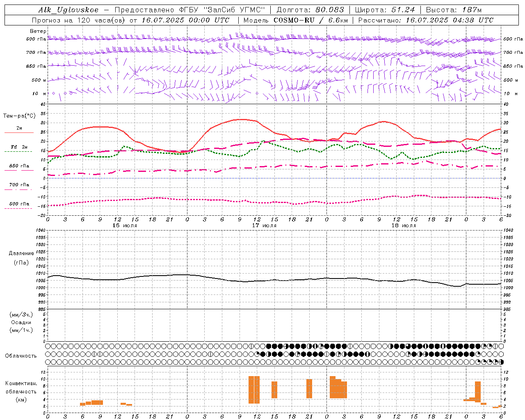525x420 pixels.
Task: Click the 'Широта: 51.24' latitude value
Action: (x=385, y=10)
